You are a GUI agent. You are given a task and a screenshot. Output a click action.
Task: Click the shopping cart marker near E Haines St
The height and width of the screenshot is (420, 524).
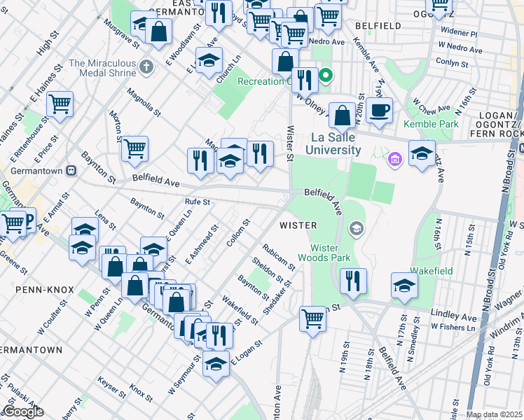click(60, 104)
